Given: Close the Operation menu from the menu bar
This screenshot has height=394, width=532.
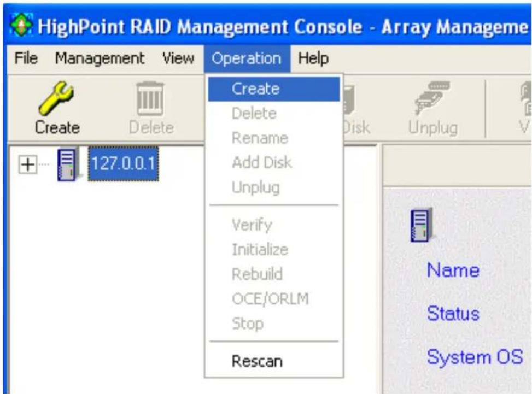Looking at the screenshot, I should [247, 58].
